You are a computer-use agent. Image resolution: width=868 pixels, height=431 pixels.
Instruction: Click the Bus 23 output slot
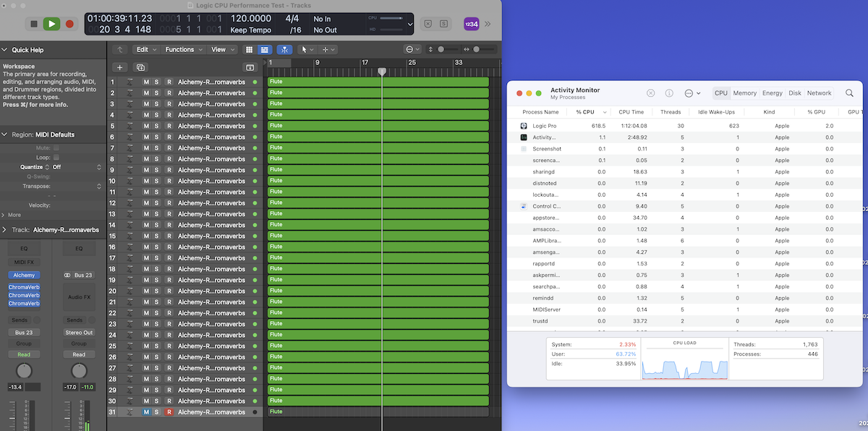(24, 333)
